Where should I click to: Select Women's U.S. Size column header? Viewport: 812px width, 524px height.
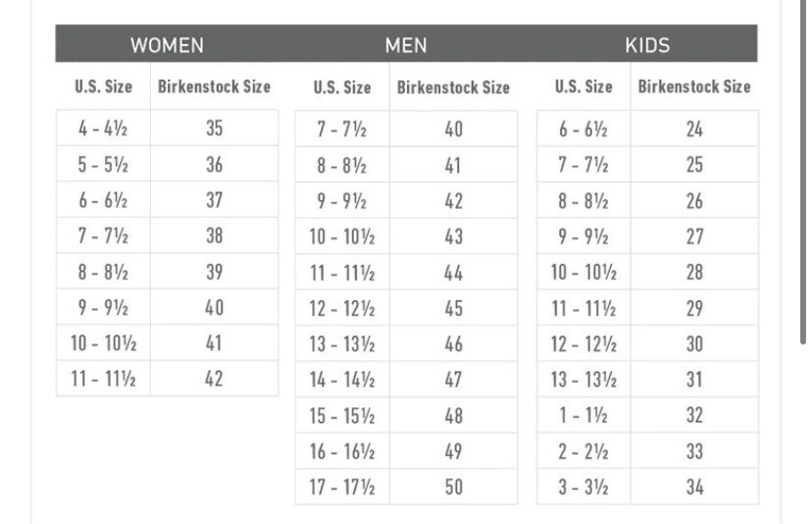pos(103,86)
